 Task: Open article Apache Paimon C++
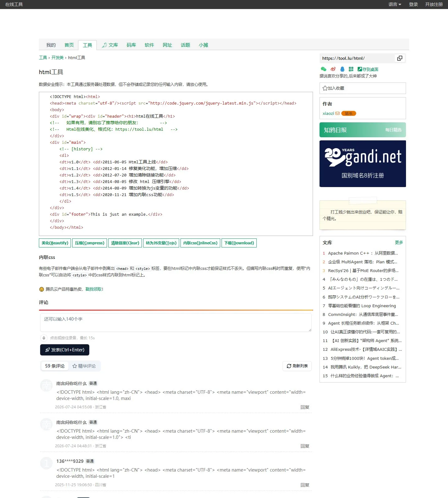(363, 253)
